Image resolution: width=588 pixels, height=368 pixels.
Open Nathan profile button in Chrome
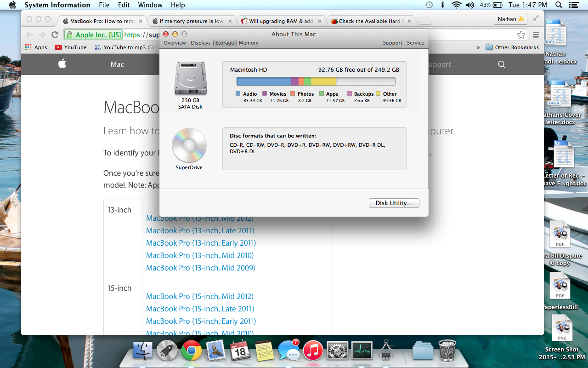[x=510, y=19]
